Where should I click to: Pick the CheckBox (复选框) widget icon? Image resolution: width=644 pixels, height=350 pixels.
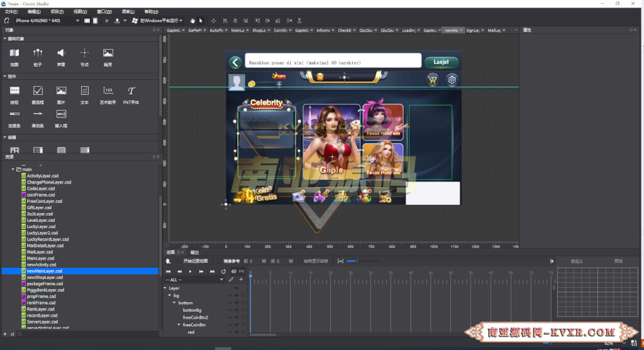point(38,90)
